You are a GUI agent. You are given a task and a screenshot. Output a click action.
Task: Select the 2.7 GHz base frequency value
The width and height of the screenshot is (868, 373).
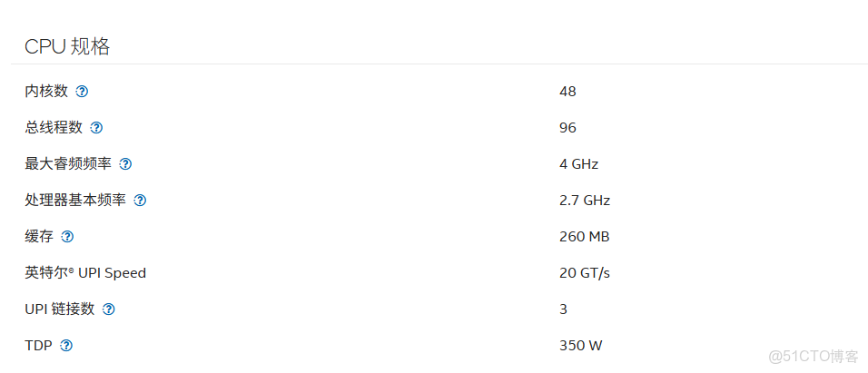coord(585,201)
